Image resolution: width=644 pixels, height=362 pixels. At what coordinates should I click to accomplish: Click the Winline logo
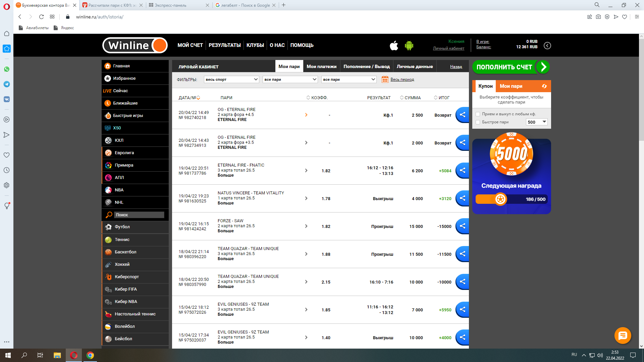135,45
